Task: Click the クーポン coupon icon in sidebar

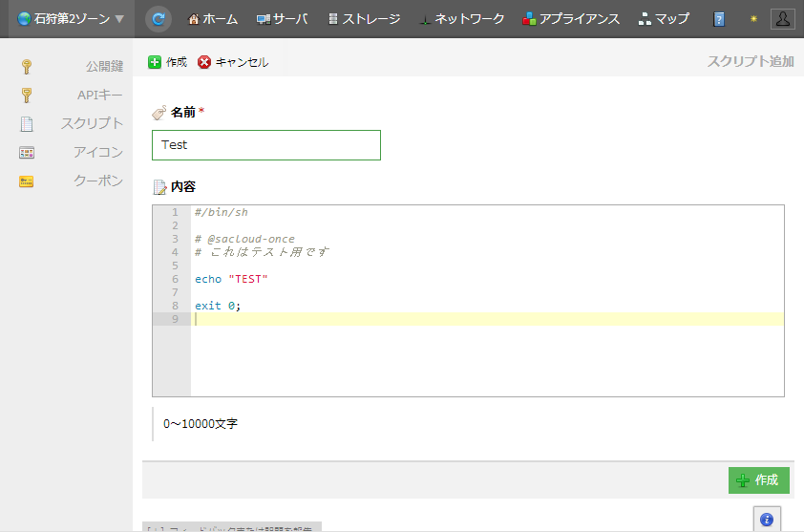Action: point(27,181)
